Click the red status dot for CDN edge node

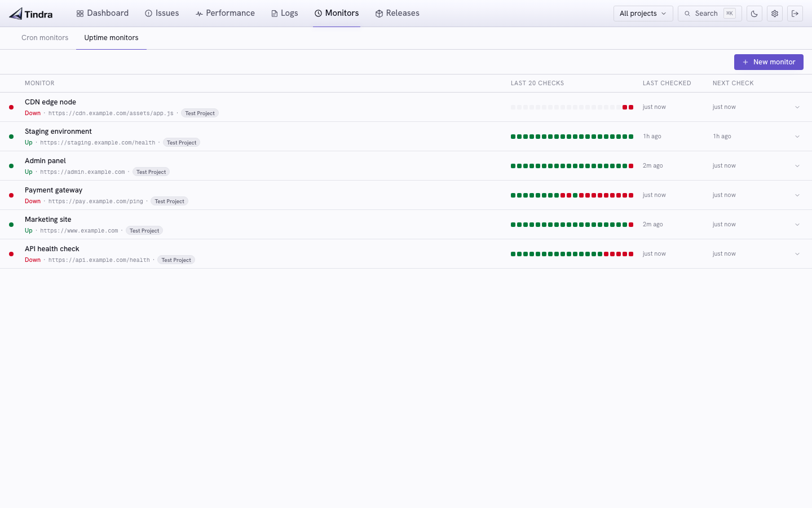point(11,107)
